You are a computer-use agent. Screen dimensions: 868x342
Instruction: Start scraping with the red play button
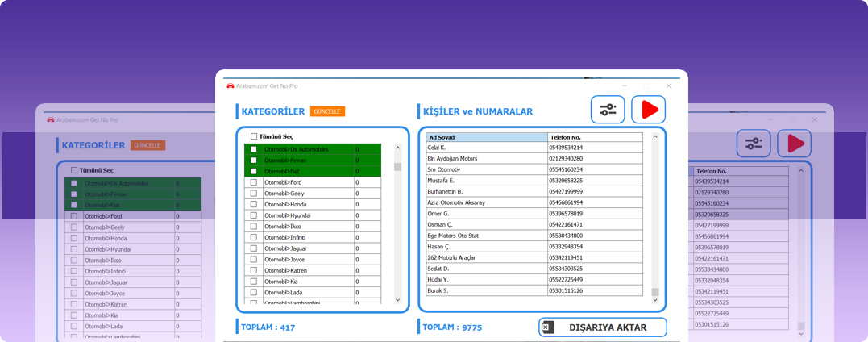648,110
